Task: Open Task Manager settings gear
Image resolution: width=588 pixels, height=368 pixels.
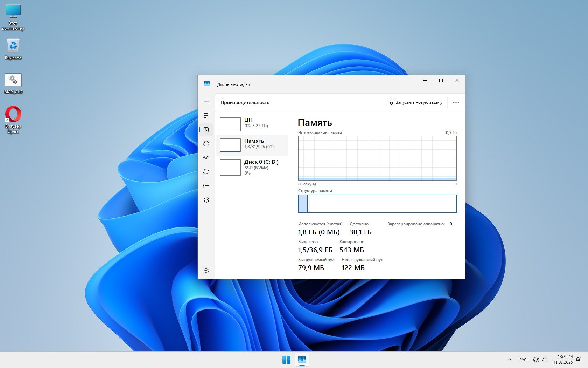Action: pos(206,271)
